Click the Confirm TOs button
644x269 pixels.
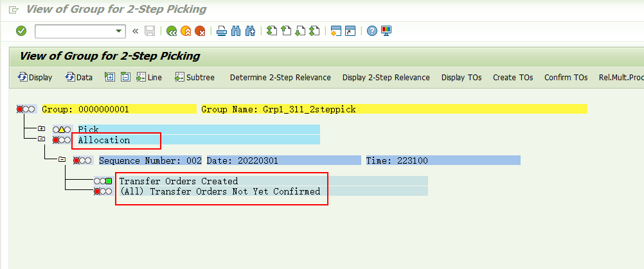pos(566,77)
